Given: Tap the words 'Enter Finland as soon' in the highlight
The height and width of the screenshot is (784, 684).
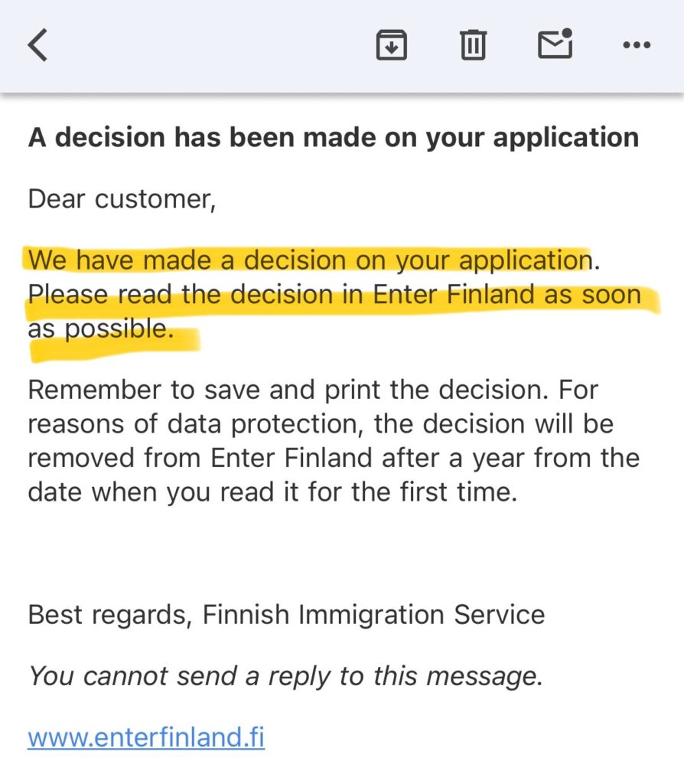Looking at the screenshot, I should click(506, 295).
